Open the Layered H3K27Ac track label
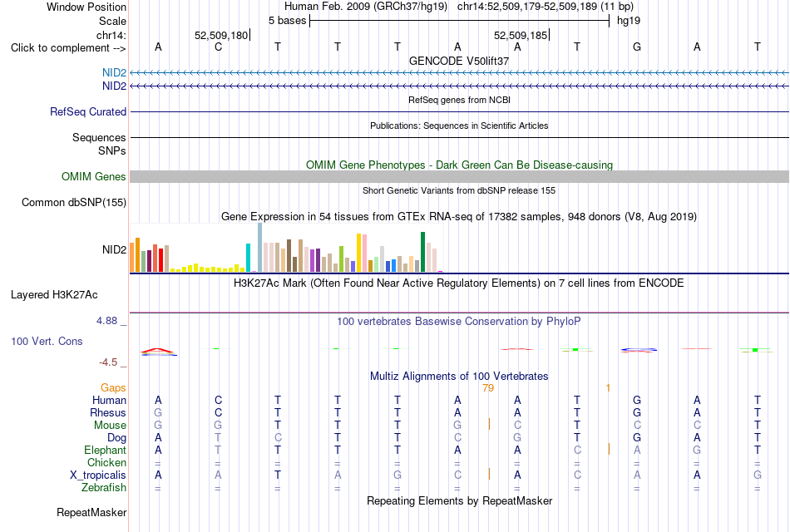790x532 pixels. [x=54, y=295]
